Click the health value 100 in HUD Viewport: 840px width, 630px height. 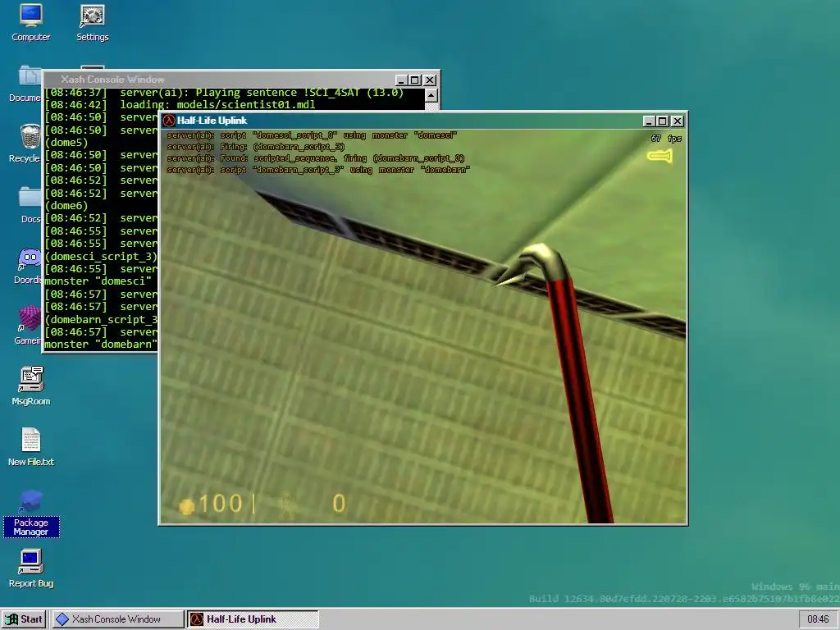coord(220,504)
